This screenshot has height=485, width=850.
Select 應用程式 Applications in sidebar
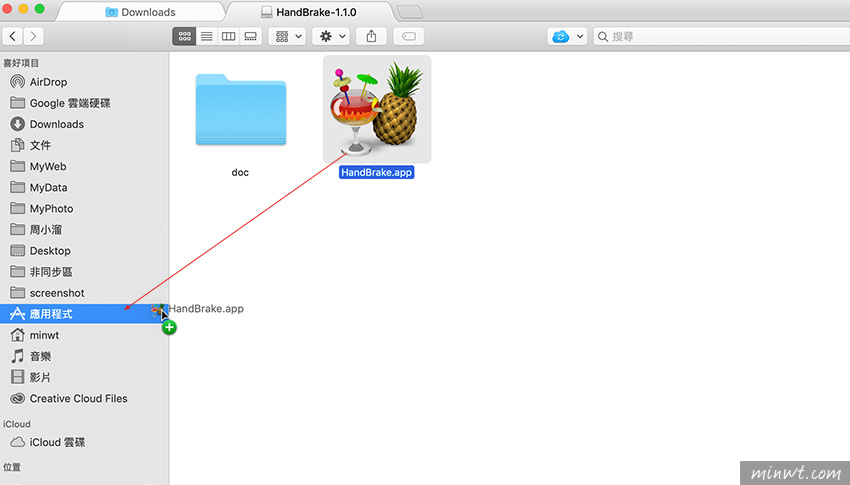(84, 314)
